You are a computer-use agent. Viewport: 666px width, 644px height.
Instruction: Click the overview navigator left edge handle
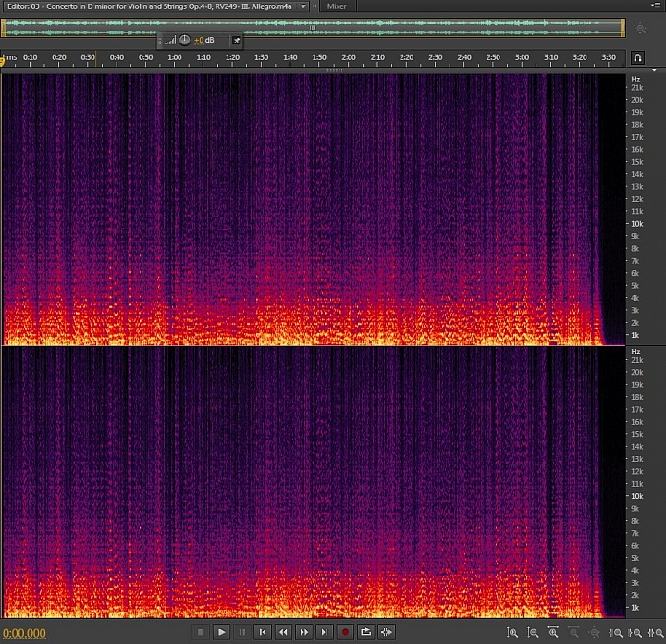pos(4,28)
